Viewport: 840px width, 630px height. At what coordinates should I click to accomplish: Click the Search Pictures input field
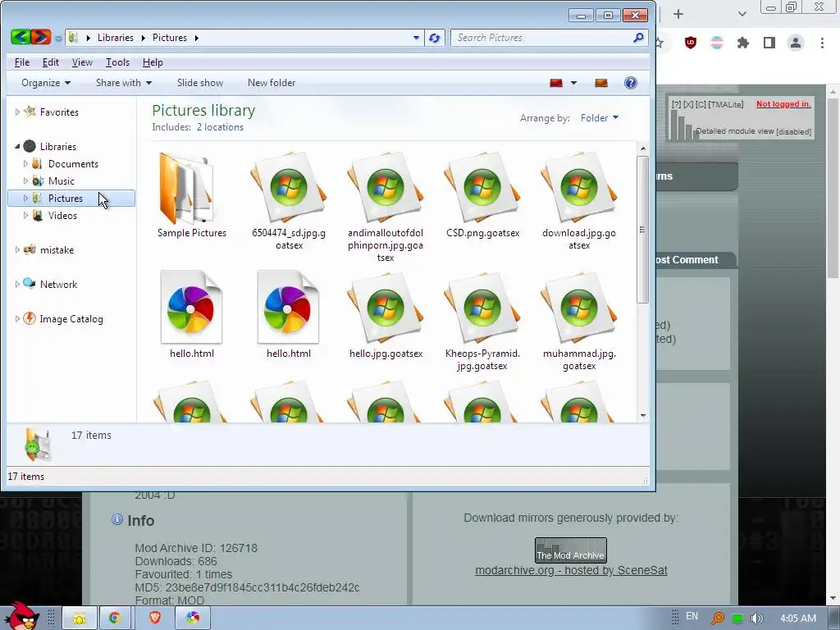(541, 38)
